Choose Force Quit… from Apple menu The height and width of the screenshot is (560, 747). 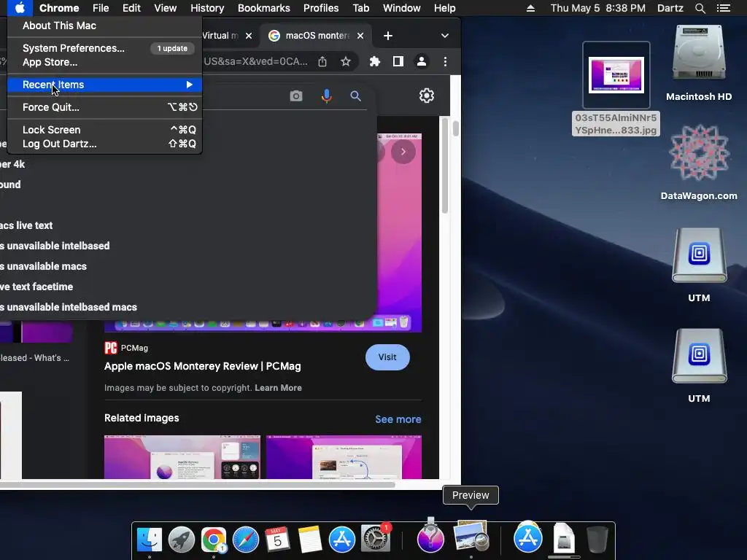pyautogui.click(x=105, y=107)
